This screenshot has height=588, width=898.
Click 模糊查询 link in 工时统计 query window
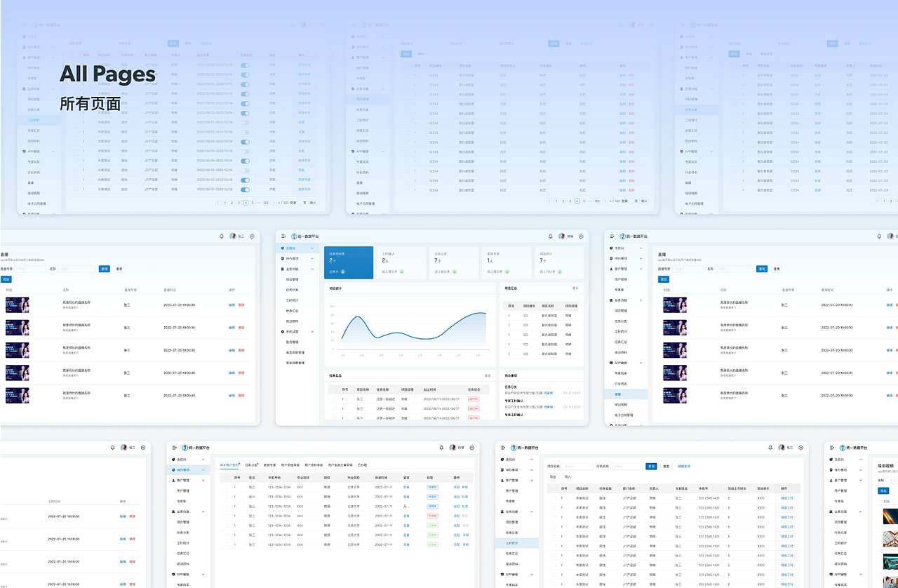pos(684,466)
